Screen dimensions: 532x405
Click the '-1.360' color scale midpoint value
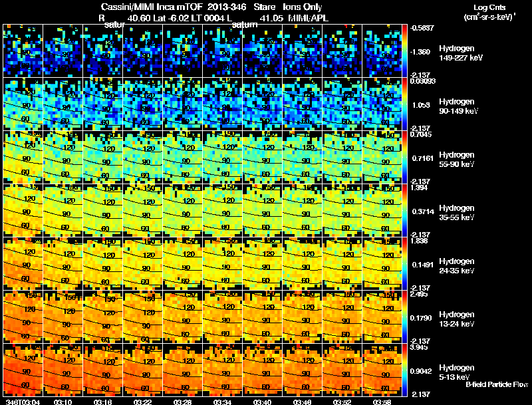420,52
